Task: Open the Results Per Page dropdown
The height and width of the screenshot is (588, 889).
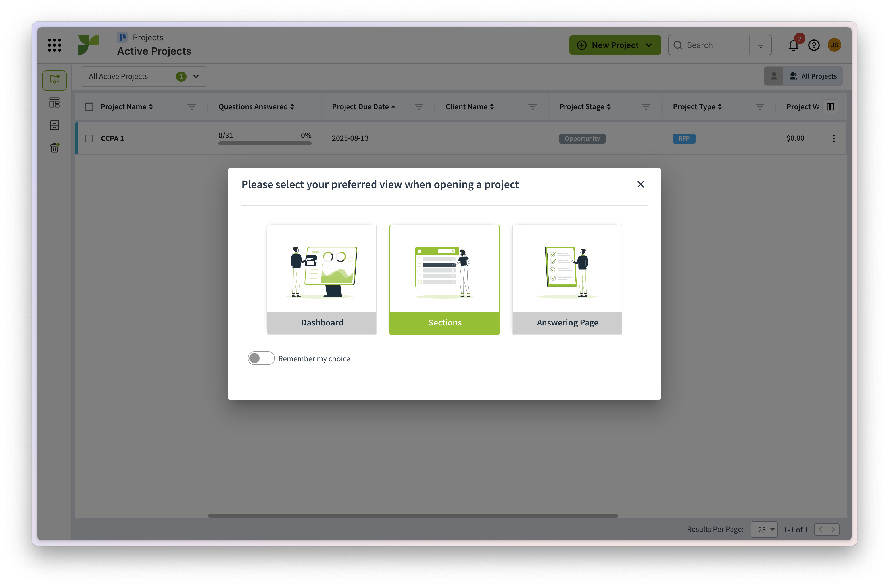Action: click(764, 530)
